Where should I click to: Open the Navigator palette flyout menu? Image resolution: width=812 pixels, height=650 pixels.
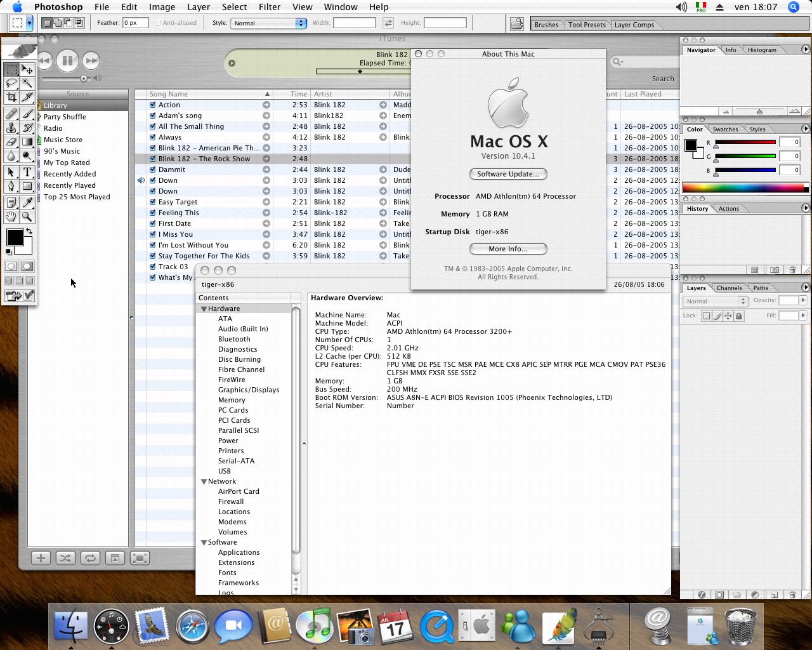tap(806, 50)
